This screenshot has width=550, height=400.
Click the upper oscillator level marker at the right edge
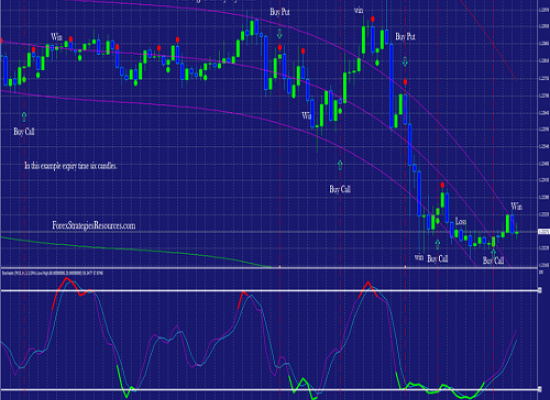point(541,290)
